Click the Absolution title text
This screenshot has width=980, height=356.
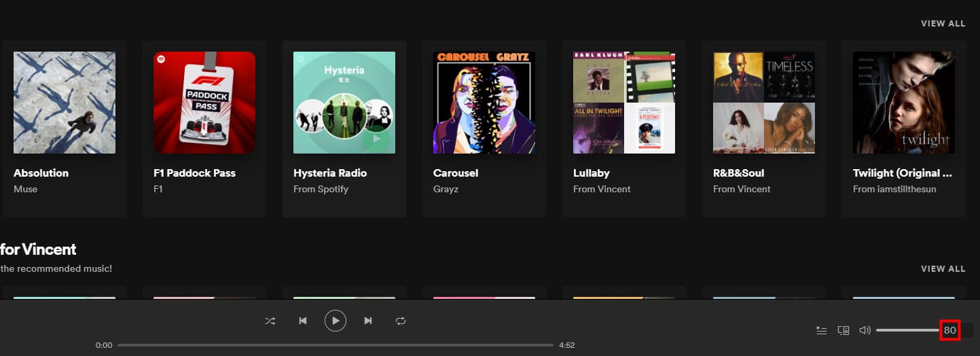tap(41, 173)
